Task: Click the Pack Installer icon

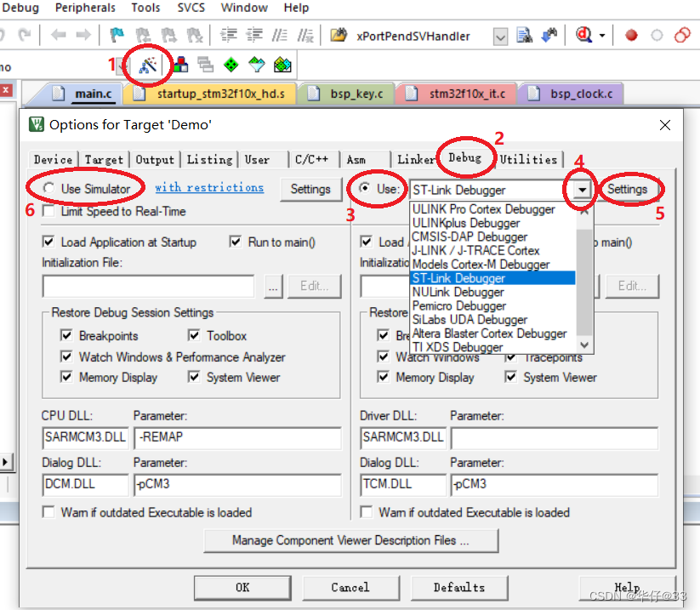Action: [x=282, y=66]
